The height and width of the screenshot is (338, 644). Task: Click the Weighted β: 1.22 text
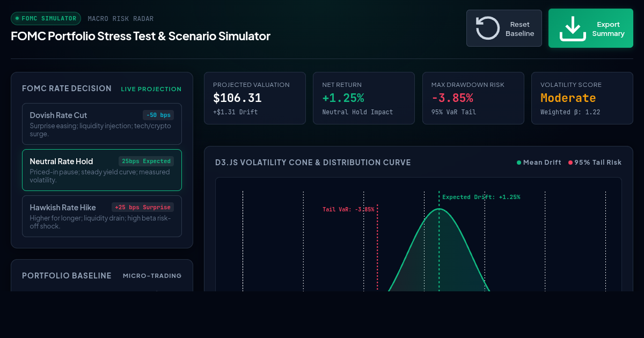[x=570, y=112]
